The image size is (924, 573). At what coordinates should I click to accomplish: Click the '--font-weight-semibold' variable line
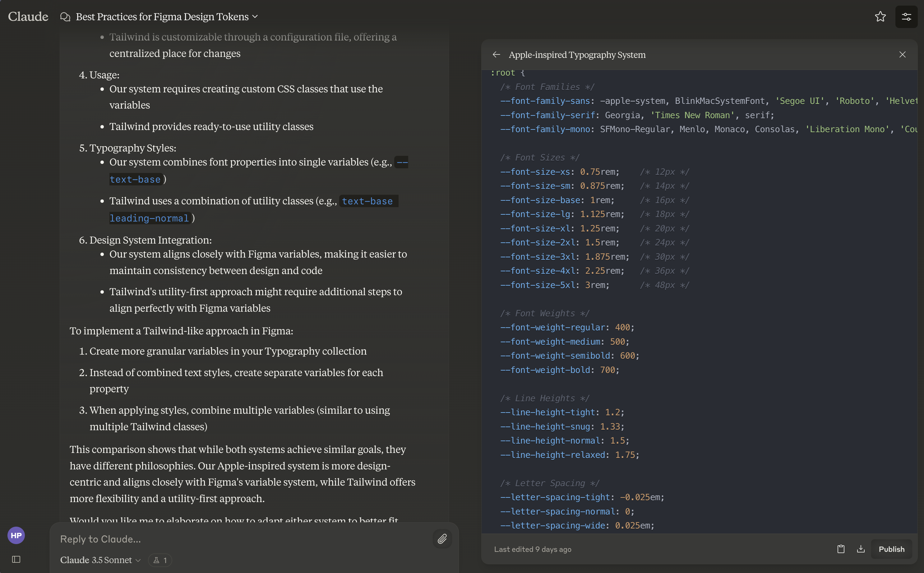(570, 356)
